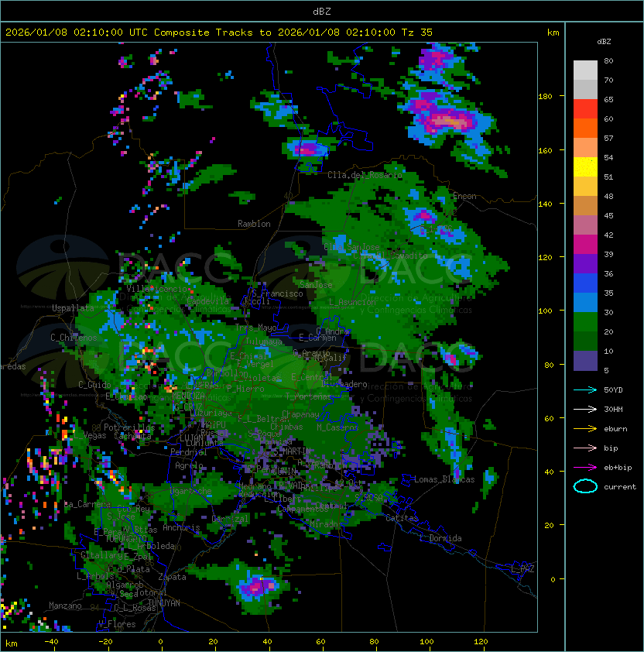Pick the light blue 30–35 dBZ swatch
644x652 pixels.
585,302
